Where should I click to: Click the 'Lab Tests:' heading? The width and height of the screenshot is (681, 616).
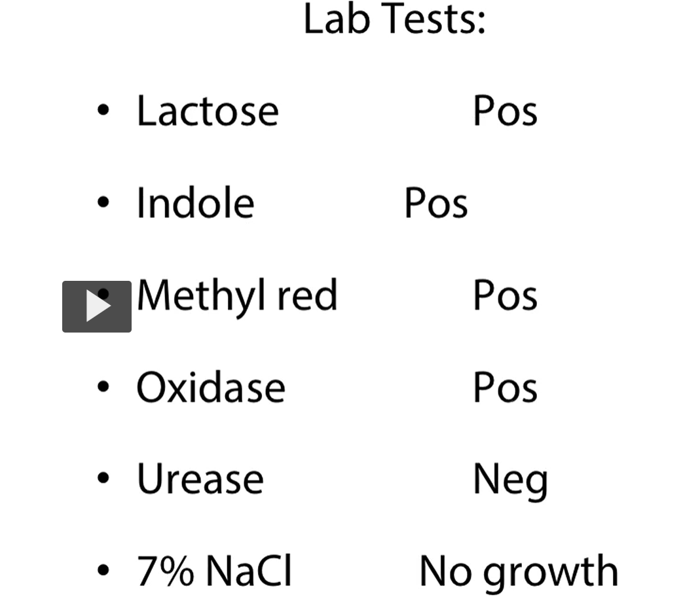[394, 19]
